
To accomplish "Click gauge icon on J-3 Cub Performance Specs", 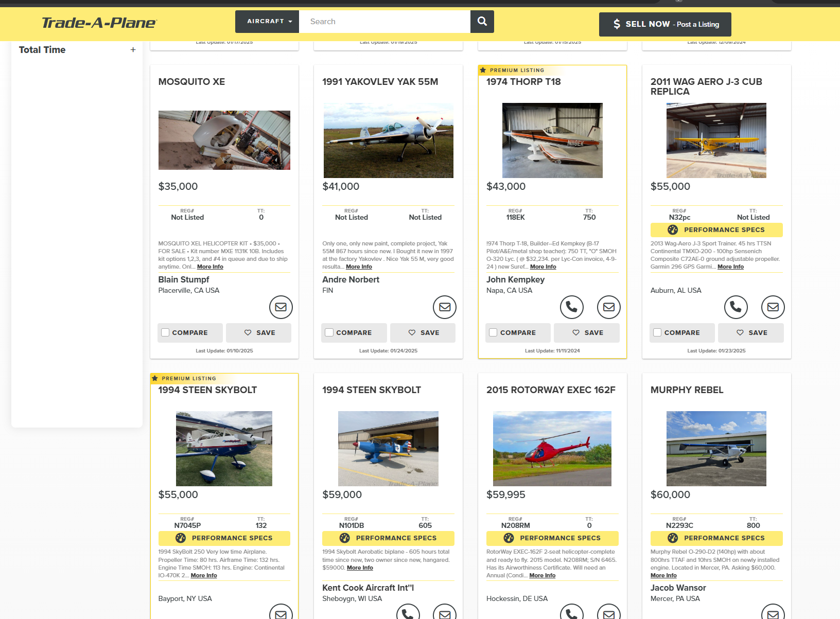I will (x=673, y=230).
